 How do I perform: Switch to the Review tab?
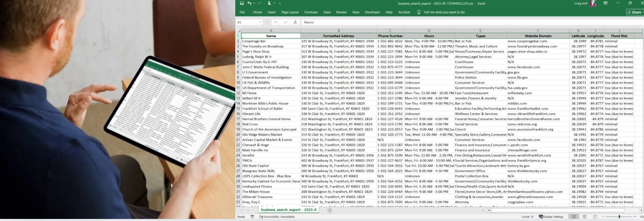341,12
